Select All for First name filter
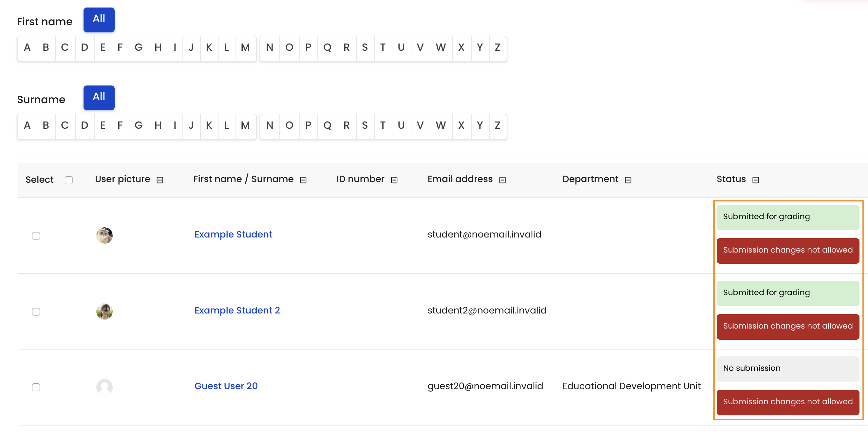The height and width of the screenshot is (437, 868). point(99,20)
